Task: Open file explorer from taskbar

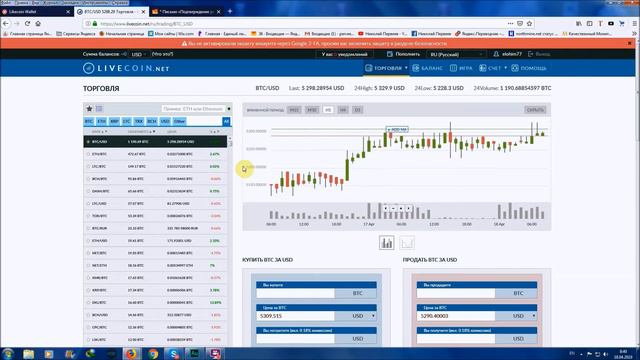Action: 29,353
